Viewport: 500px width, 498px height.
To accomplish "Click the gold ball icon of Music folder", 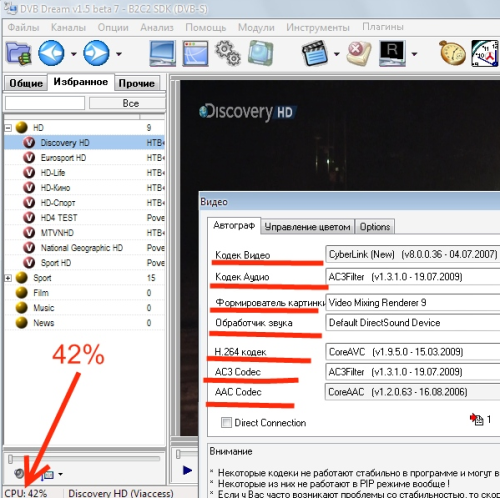I will (x=22, y=308).
